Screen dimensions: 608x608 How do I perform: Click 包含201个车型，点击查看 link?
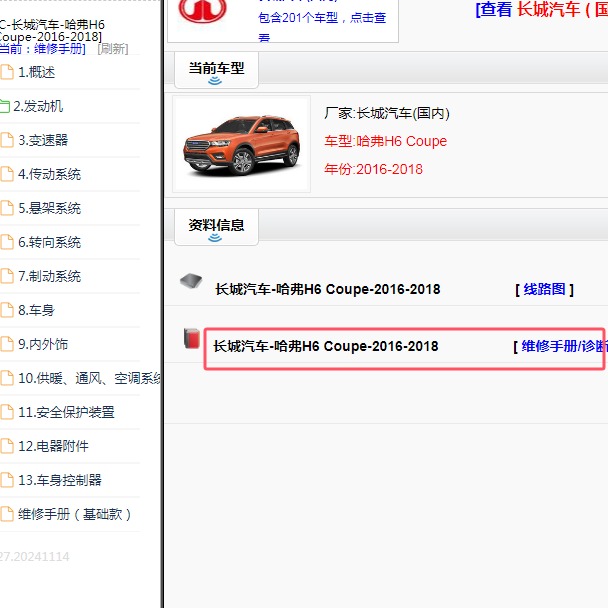click(x=322, y=27)
